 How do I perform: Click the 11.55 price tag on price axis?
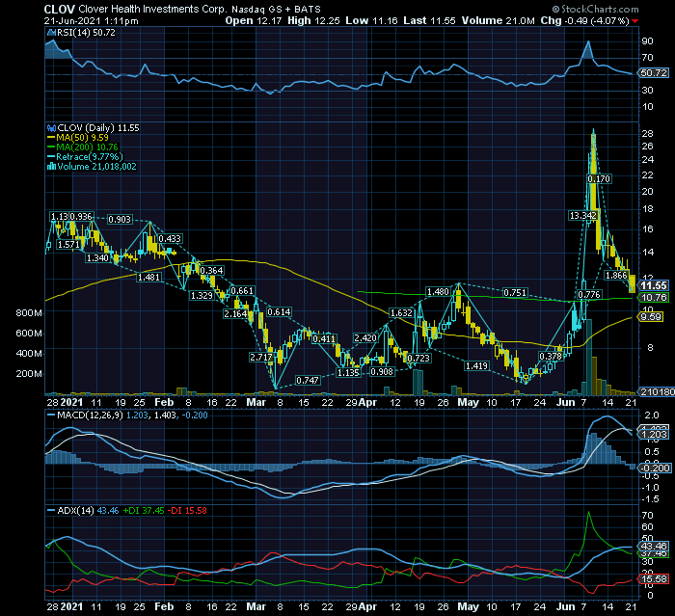[654, 286]
